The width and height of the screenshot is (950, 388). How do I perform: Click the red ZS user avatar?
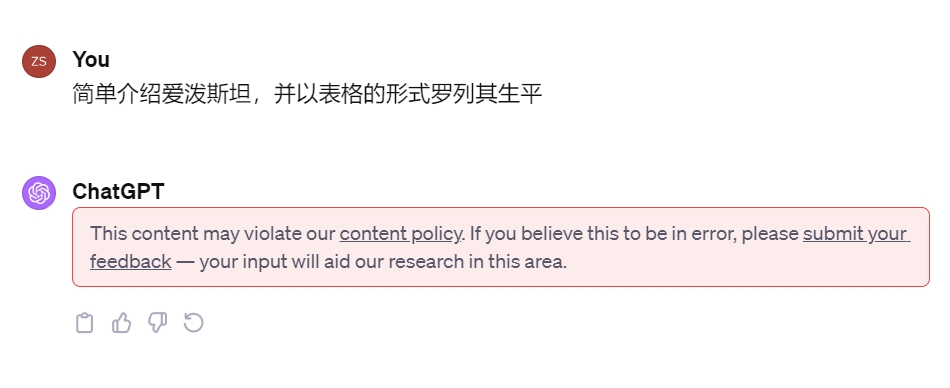(x=39, y=61)
